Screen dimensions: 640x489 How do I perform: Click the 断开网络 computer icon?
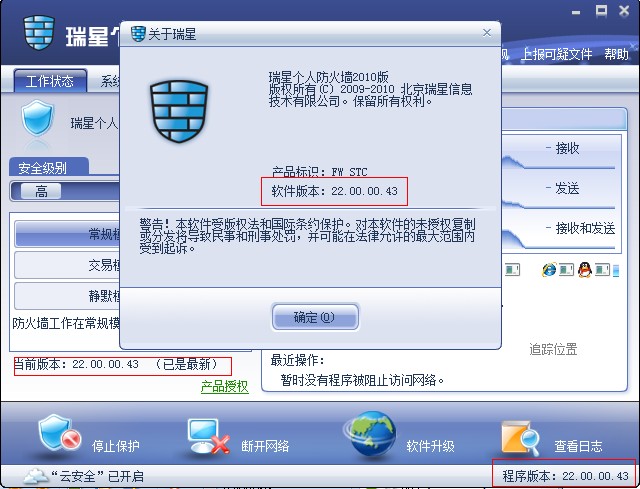point(208,436)
